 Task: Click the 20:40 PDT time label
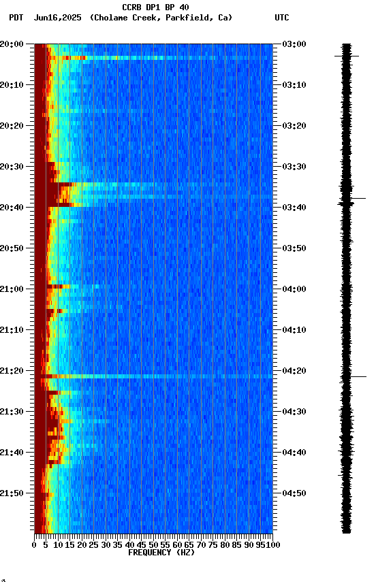pos(12,208)
